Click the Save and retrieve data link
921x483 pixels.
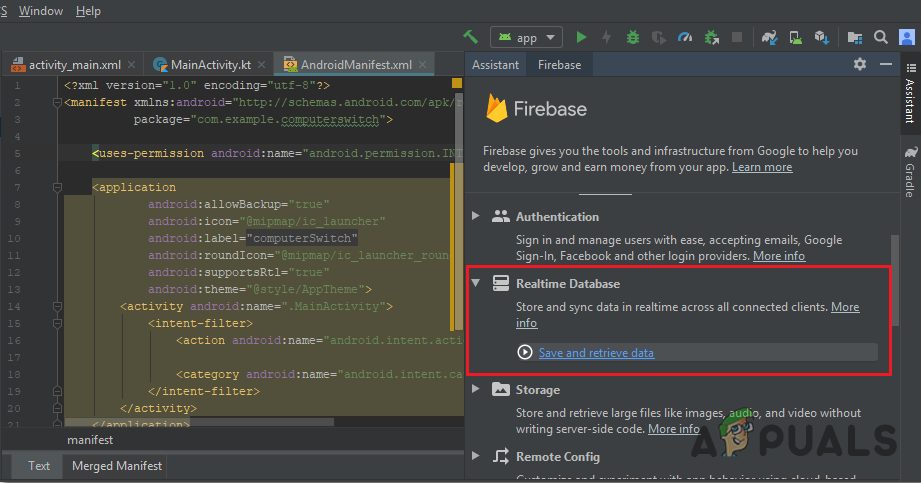596,353
